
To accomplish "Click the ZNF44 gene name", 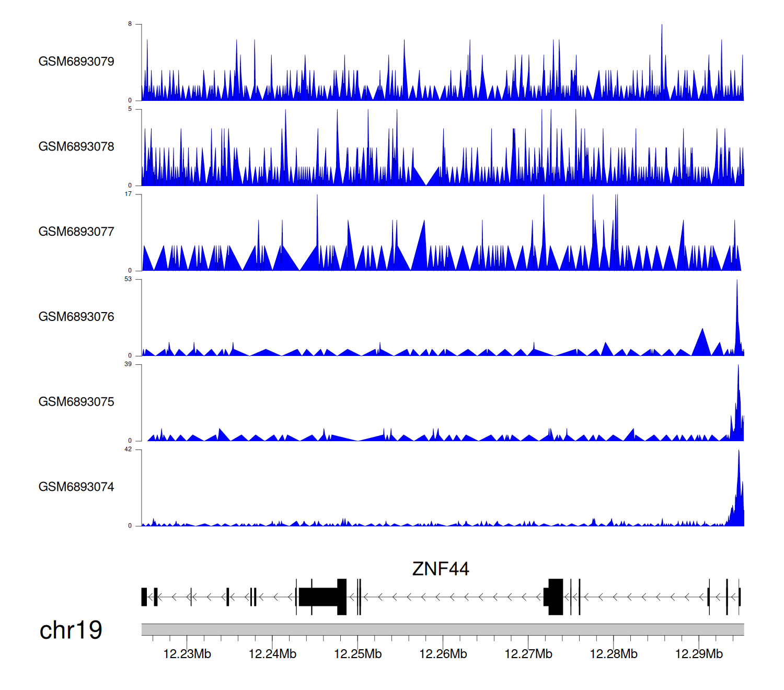I will [x=441, y=569].
